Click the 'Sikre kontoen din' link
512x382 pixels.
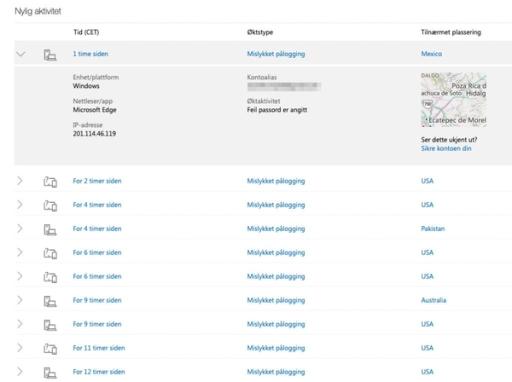click(x=446, y=148)
